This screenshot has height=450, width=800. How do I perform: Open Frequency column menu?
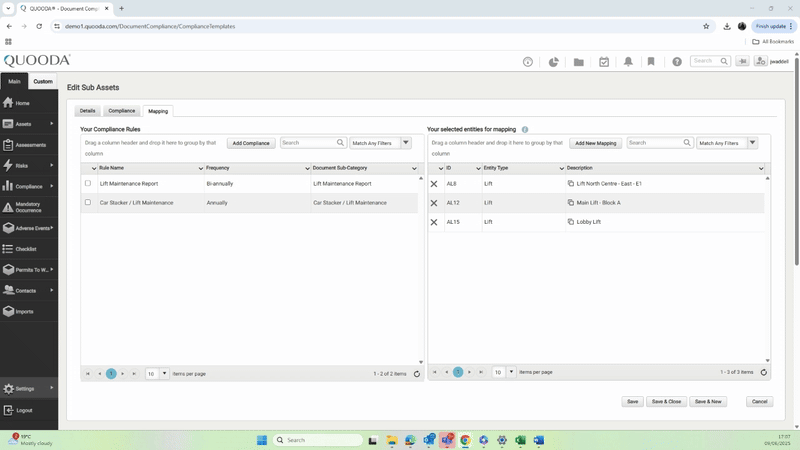307,168
